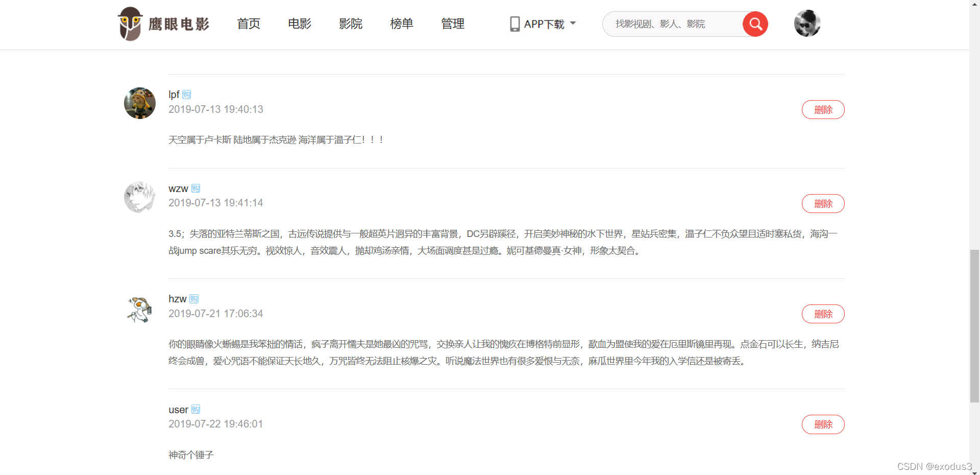Expand the APP下载 dropdown
The image size is (980, 475).
(573, 23)
